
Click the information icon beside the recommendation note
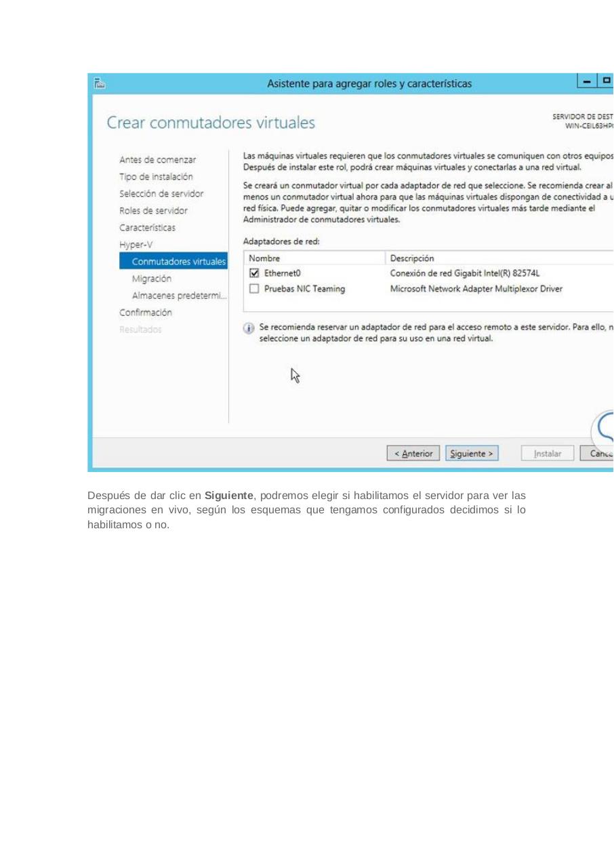pos(249,328)
